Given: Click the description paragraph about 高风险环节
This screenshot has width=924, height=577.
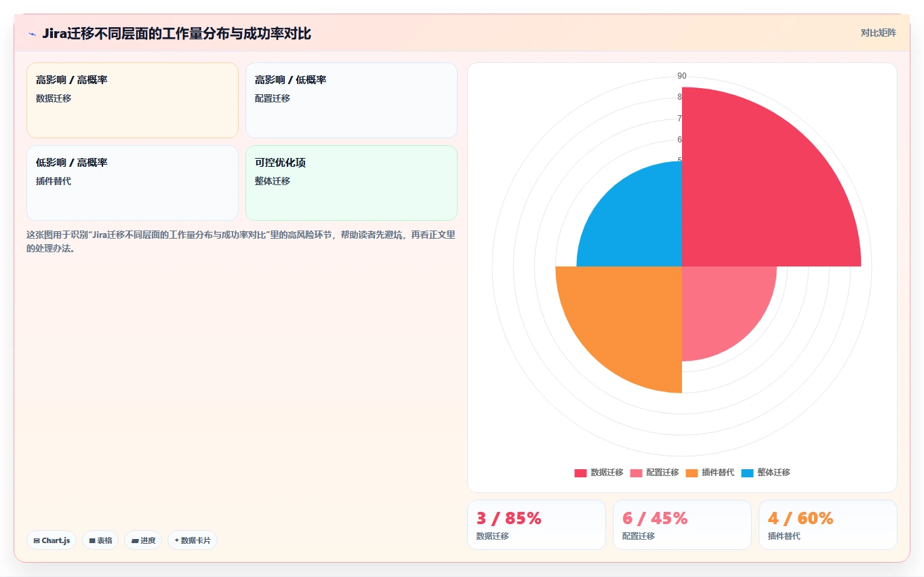Looking at the screenshot, I should (241, 241).
